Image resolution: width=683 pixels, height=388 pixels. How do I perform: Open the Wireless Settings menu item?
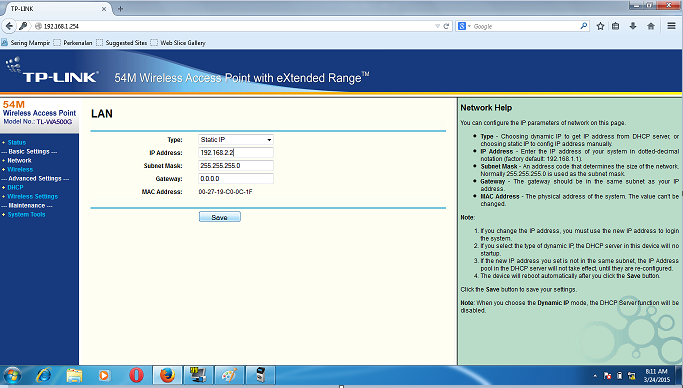[x=33, y=196]
